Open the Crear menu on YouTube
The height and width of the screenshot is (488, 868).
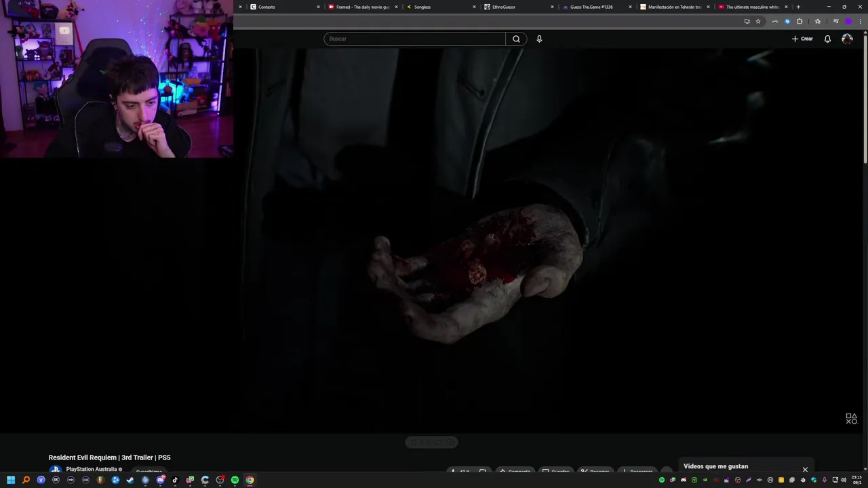pyautogui.click(x=802, y=39)
